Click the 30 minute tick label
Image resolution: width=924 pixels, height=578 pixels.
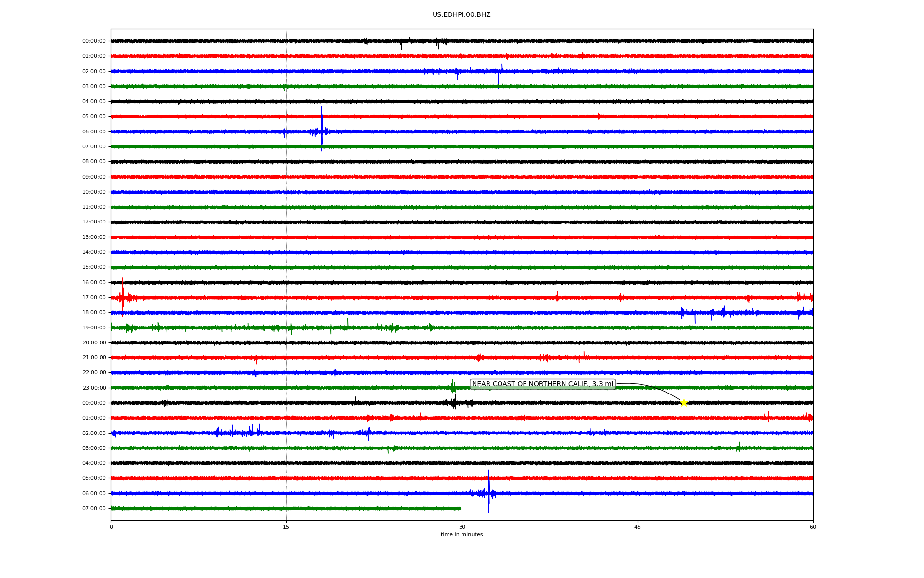462,527
